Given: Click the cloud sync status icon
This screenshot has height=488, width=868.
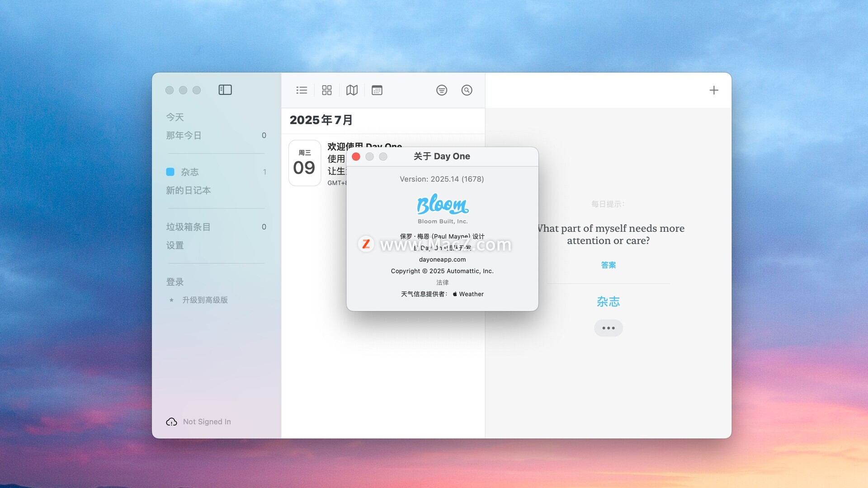Looking at the screenshot, I should click(x=171, y=422).
